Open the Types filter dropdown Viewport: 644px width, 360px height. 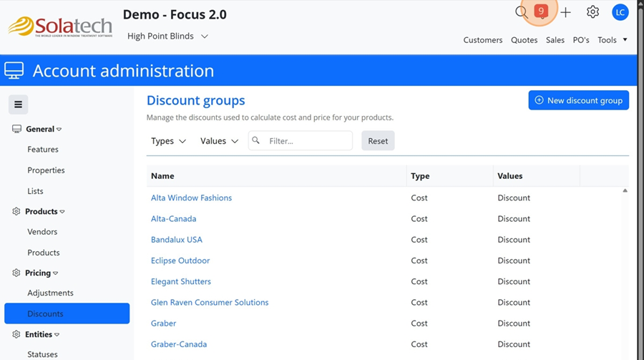click(x=168, y=141)
